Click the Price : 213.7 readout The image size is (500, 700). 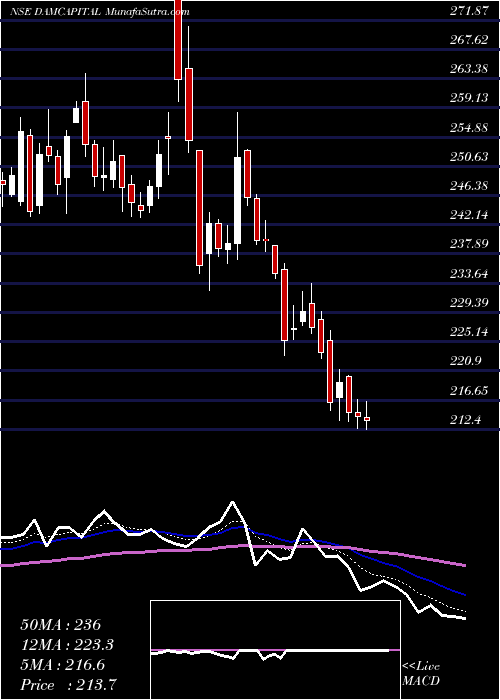pyautogui.click(x=70, y=685)
